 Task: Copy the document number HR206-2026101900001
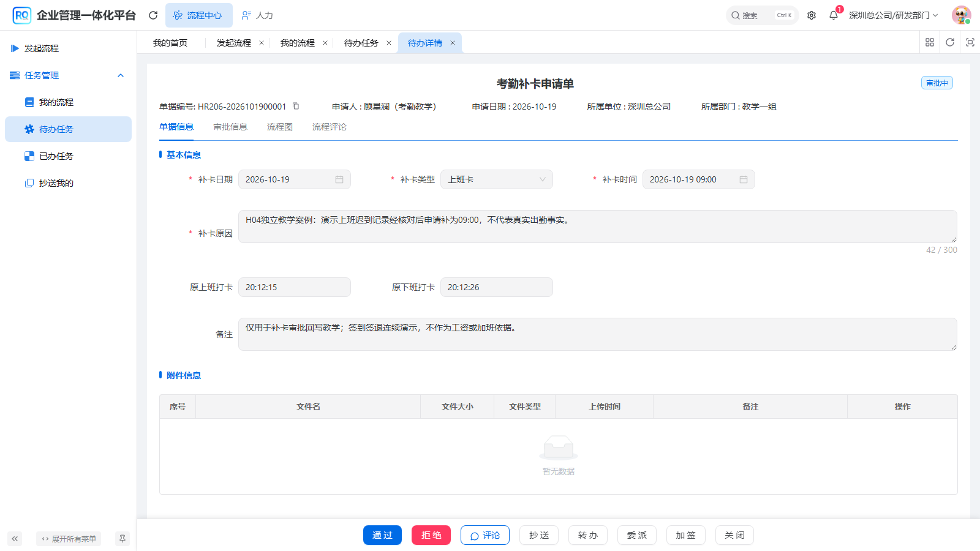click(296, 106)
